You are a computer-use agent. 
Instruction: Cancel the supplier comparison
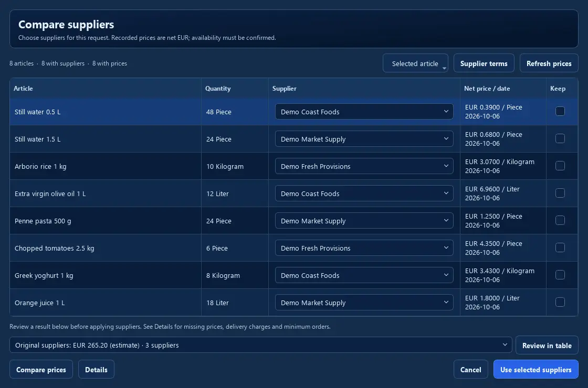pos(470,370)
